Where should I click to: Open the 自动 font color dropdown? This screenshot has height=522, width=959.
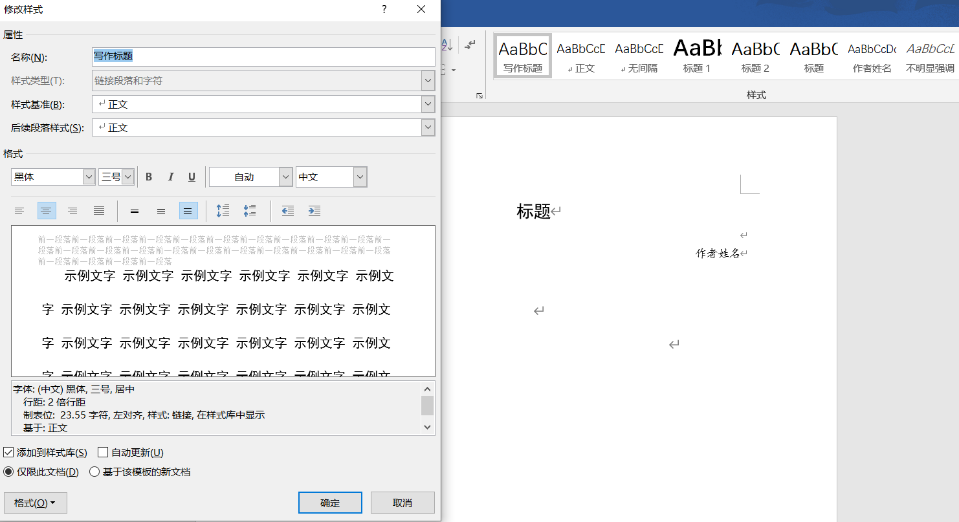[286, 177]
